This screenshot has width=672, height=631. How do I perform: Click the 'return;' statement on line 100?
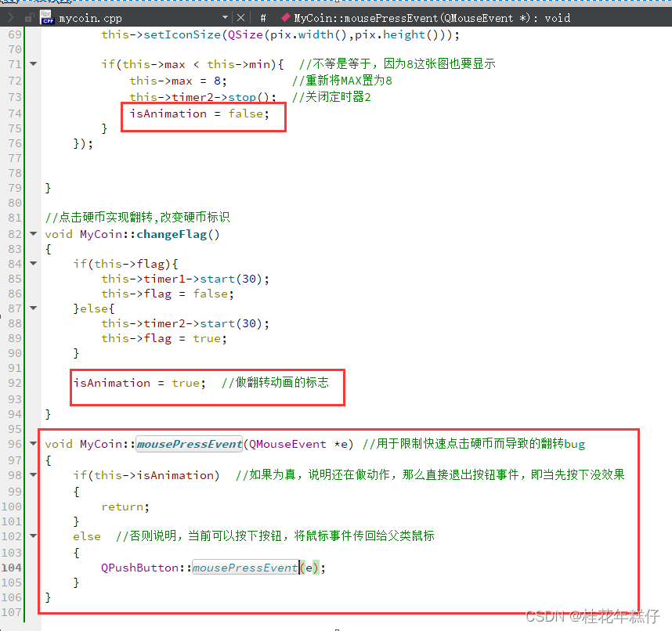pos(125,507)
